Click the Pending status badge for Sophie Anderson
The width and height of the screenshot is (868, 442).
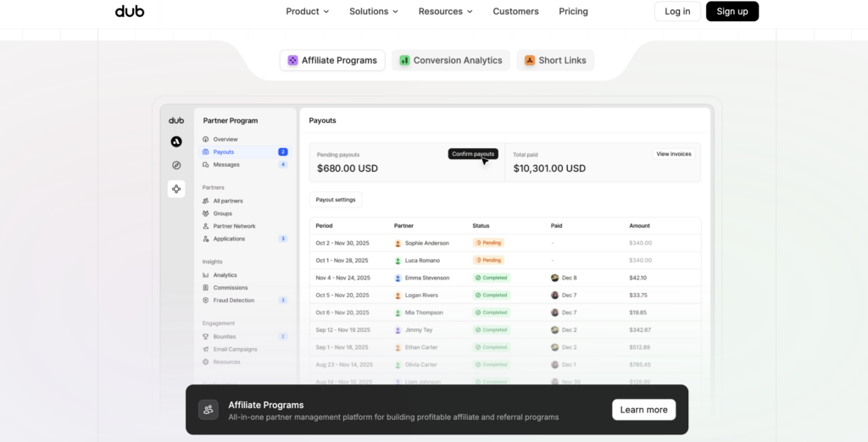(488, 243)
